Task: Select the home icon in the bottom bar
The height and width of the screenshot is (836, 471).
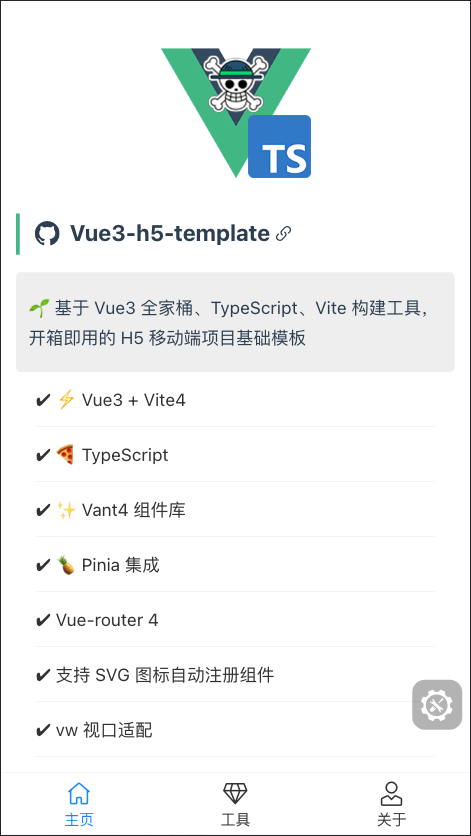Action: (x=79, y=793)
